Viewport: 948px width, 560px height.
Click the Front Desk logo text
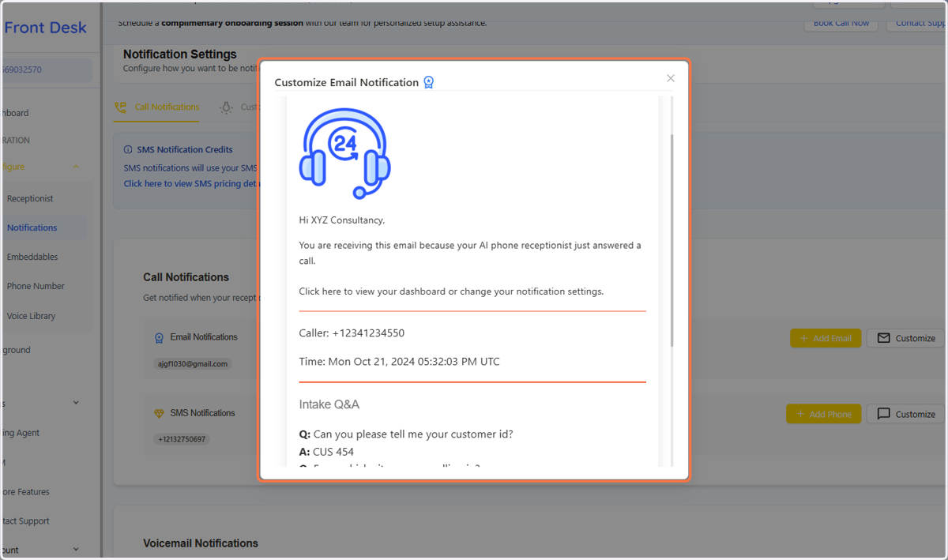pyautogui.click(x=44, y=28)
